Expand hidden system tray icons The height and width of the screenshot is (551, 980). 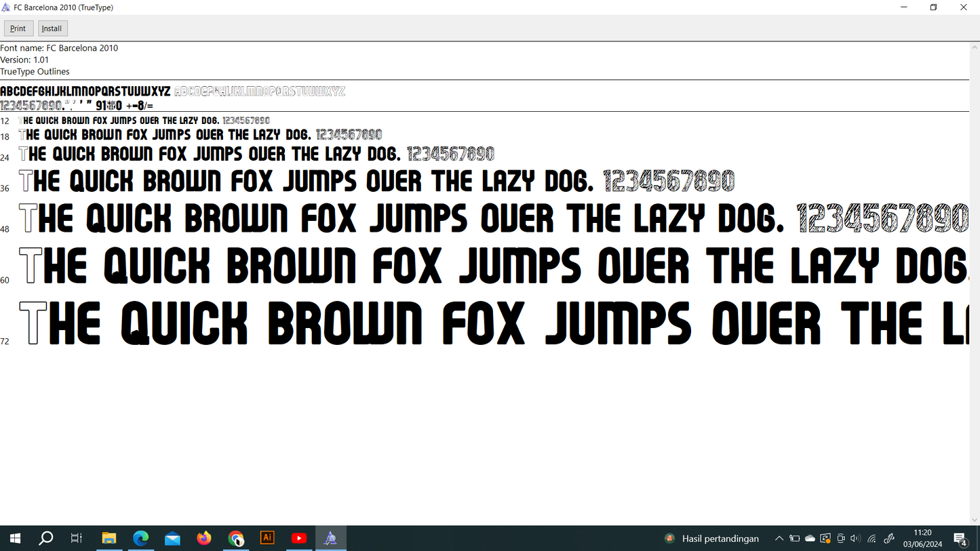(x=779, y=539)
